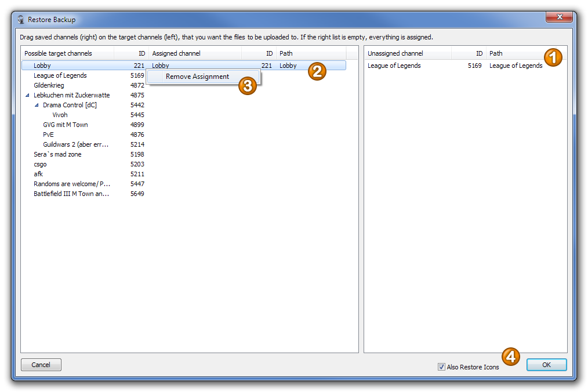This screenshot has height=392, width=588.
Task: Sort by Assigned channel column header
Action: (x=195, y=53)
